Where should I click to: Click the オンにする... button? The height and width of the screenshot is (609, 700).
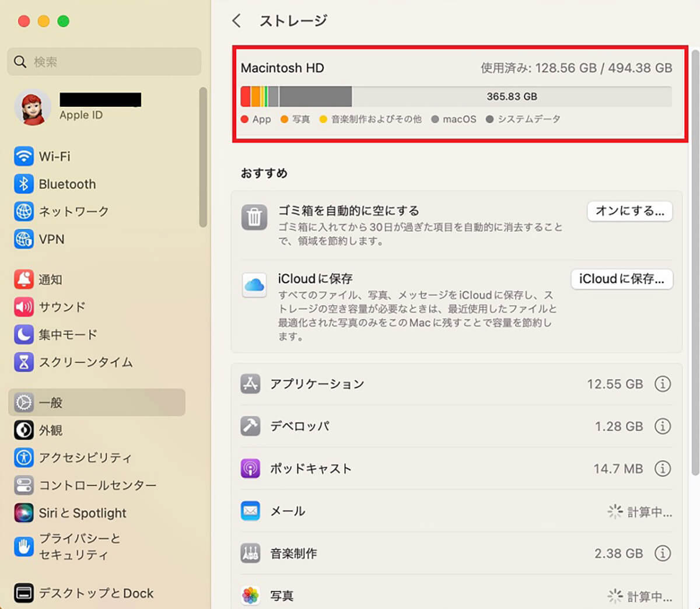630,211
